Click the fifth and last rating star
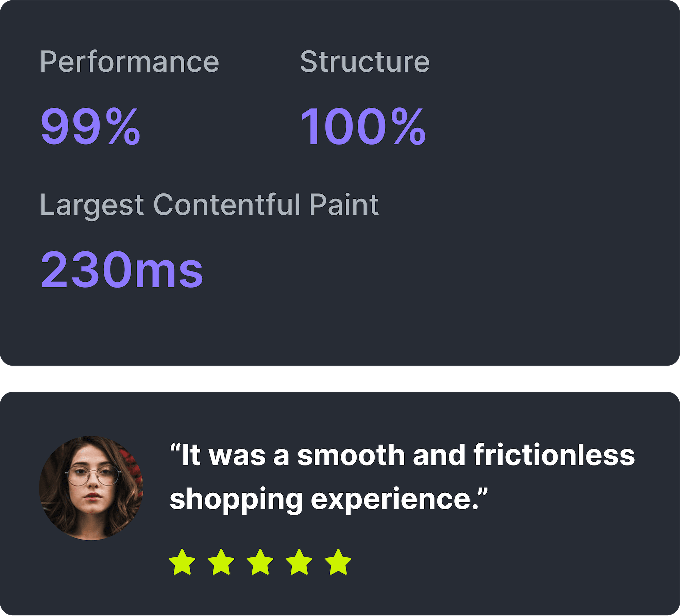 [x=339, y=562]
